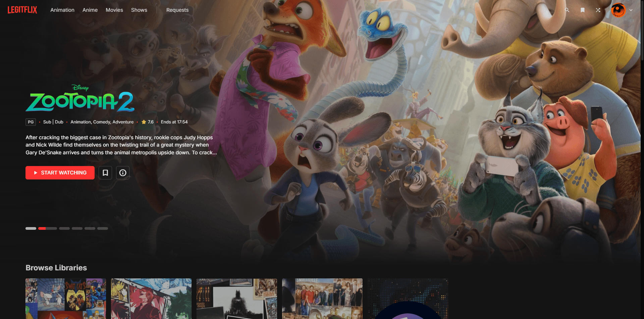This screenshot has width=644, height=319.
Task: Jump to the fifth carousel slide indicator
Action: tap(90, 228)
